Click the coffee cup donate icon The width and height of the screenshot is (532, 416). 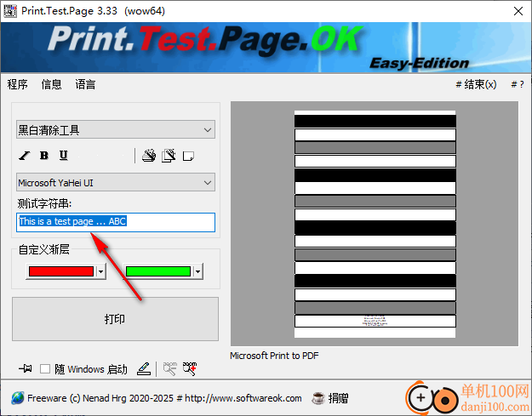(318, 398)
